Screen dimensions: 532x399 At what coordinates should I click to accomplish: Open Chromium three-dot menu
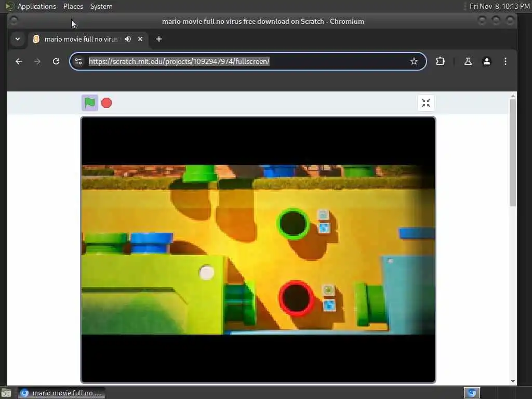point(505,61)
